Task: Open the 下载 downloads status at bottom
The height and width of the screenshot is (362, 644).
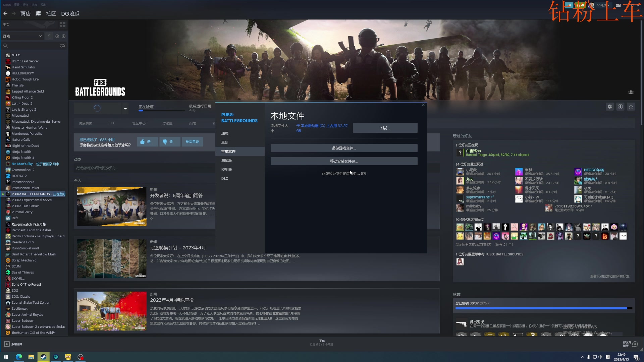Action: [x=322, y=343]
